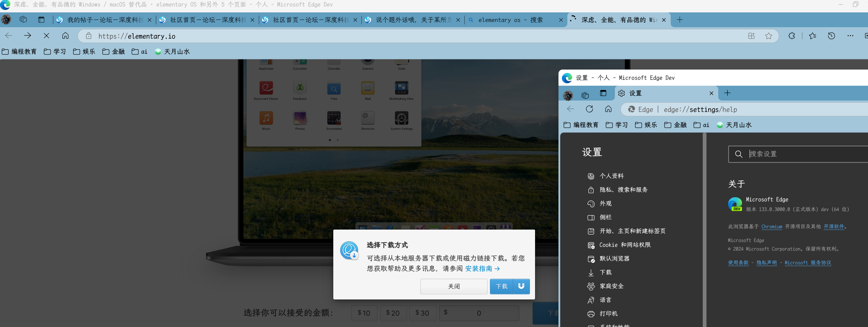Add a new tab in main window
868x327 pixels.
pyautogui.click(x=679, y=20)
